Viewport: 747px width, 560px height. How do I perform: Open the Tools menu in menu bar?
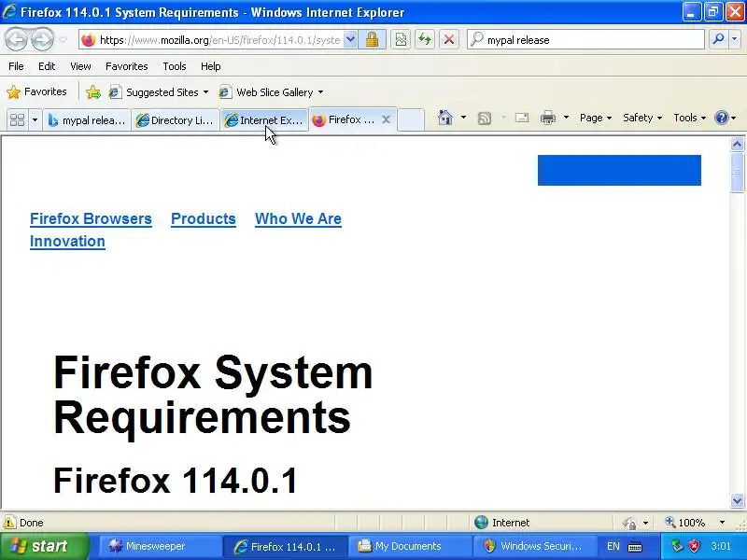175,66
